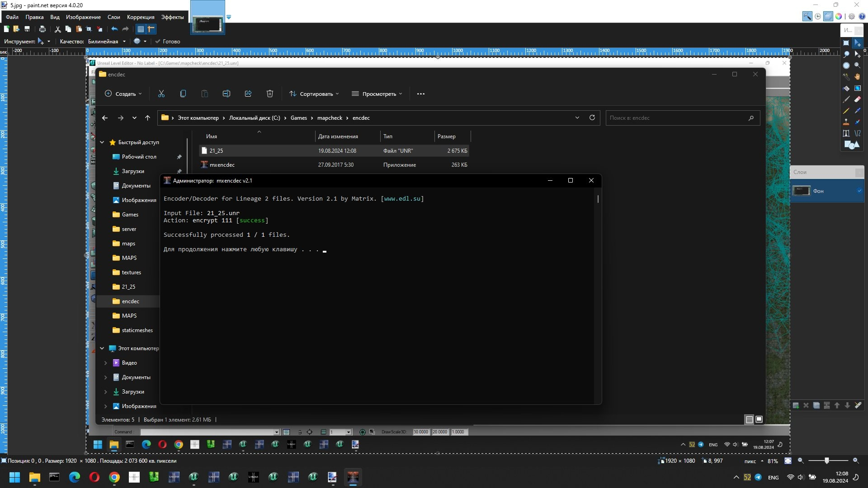Open the Правка menu
Viewport: 868px width, 488px height.
34,17
